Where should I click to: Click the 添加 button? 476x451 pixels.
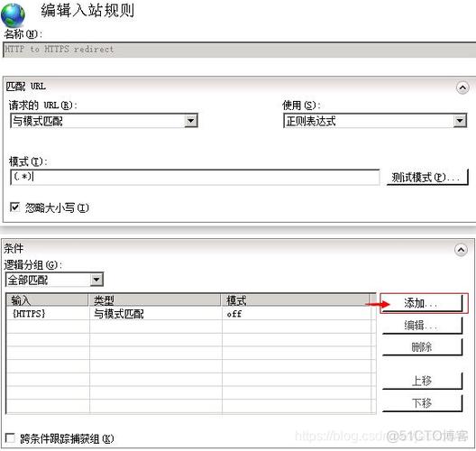pos(422,303)
